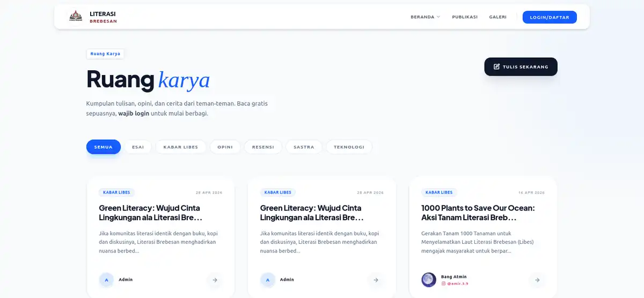
Task: Click the Ruang karya main heading
Action: [148, 80]
